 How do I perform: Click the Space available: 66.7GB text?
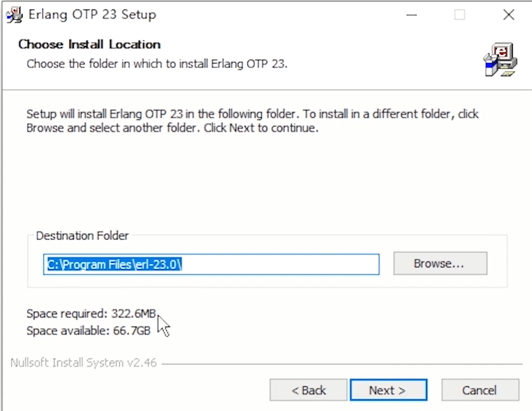[89, 331]
